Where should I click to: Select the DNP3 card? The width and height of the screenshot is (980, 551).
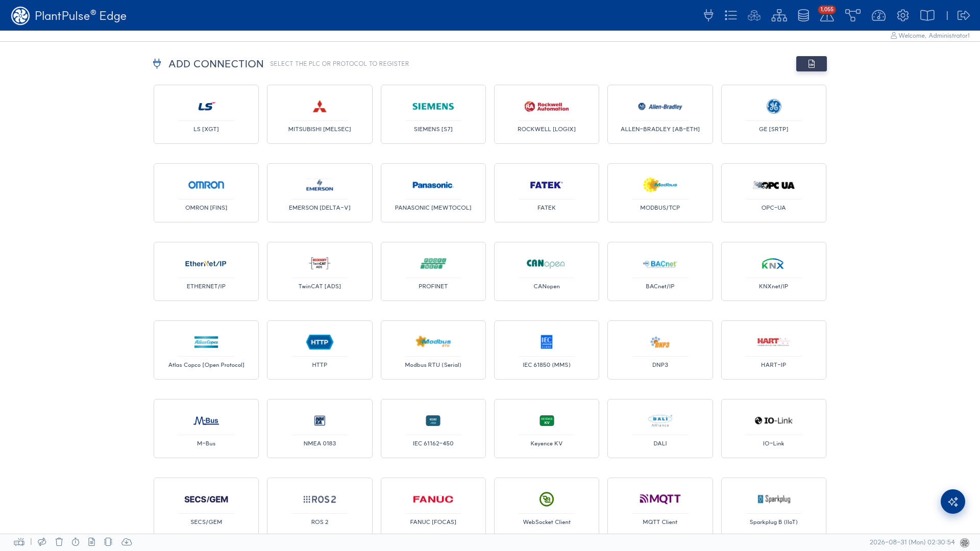coord(660,350)
